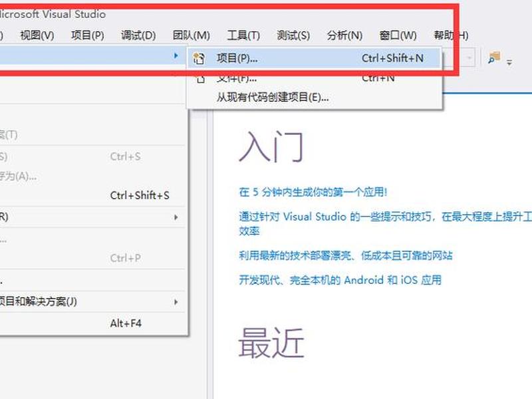The width and height of the screenshot is (532, 399).
Task: Open the 窗口(W) menu
Action: click(x=398, y=35)
